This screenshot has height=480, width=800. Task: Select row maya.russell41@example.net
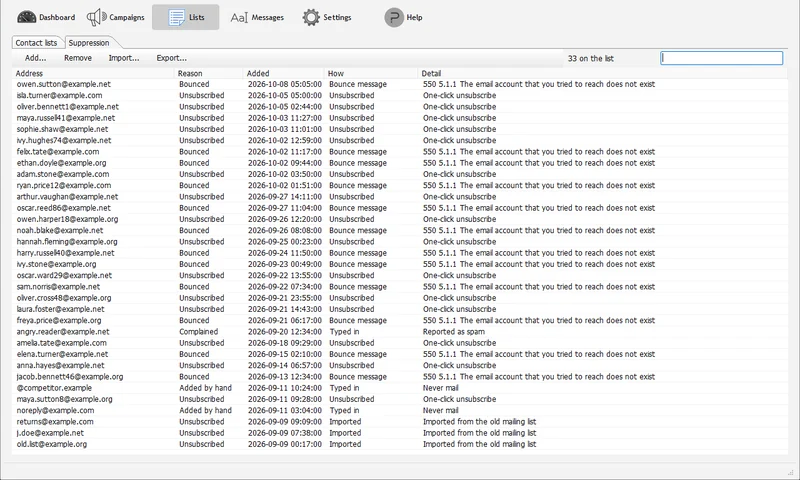[x=400, y=118]
